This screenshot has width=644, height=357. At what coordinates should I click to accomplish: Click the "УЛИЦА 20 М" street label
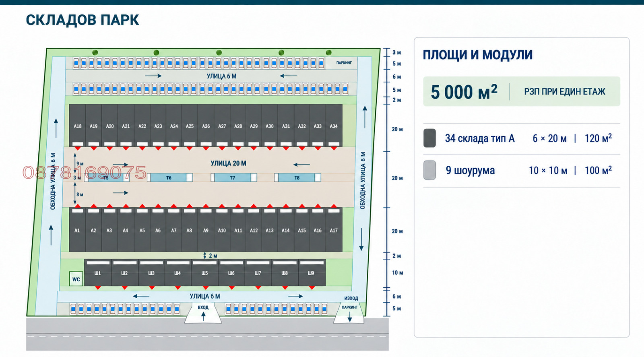[228, 163]
